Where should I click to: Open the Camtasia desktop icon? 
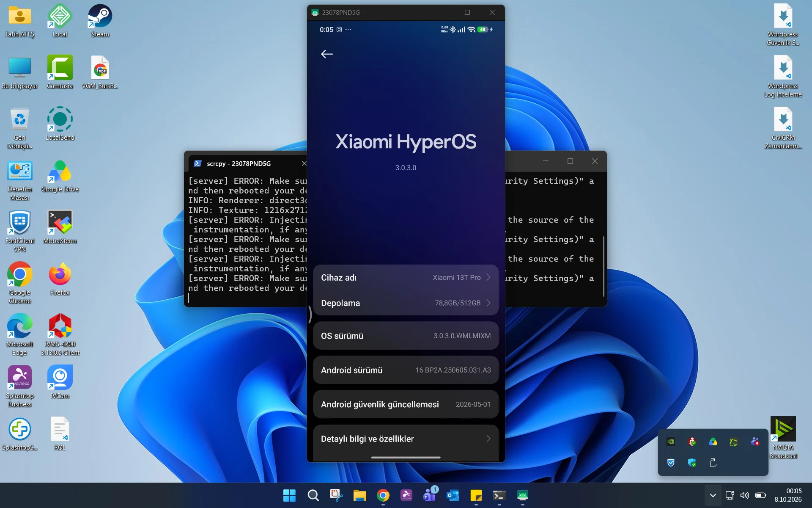pyautogui.click(x=60, y=72)
